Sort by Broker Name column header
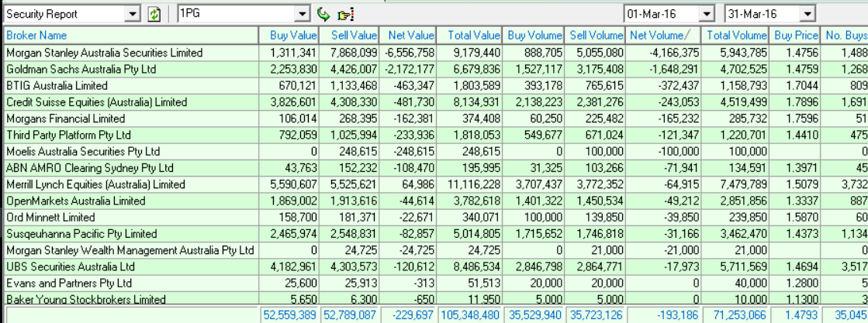 click(x=131, y=36)
